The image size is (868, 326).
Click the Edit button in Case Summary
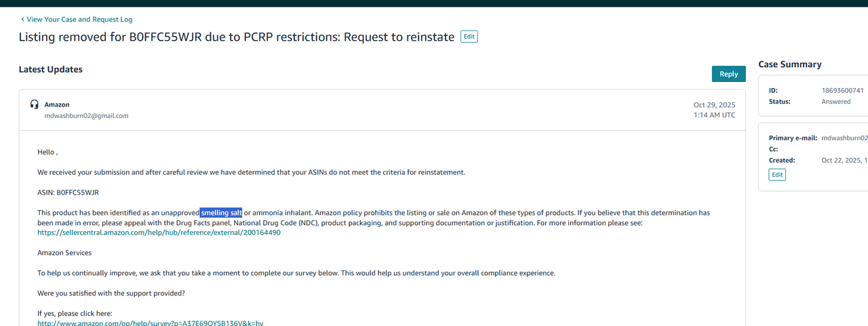(777, 175)
